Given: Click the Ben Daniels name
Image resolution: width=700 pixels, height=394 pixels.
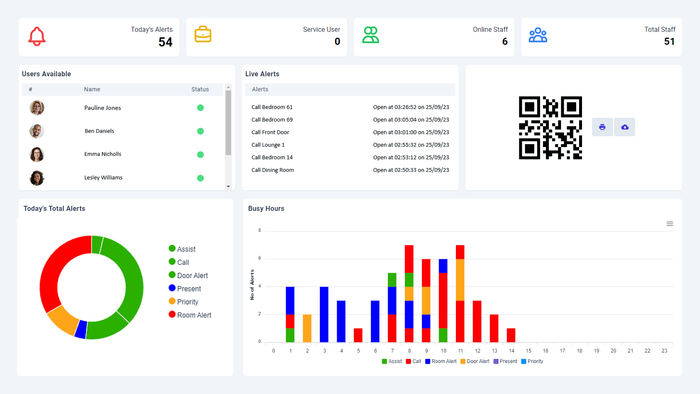Looking at the screenshot, I should click(x=100, y=131).
